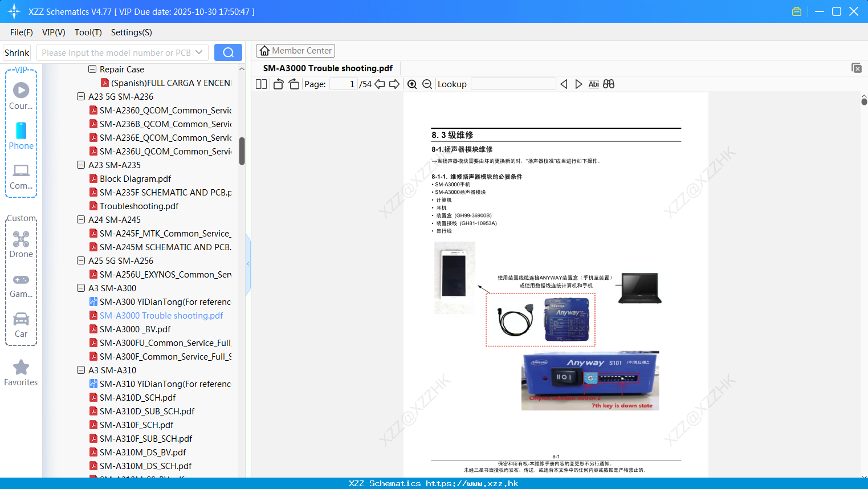Click the XZZ app logo
868x489 pixels.
point(14,11)
